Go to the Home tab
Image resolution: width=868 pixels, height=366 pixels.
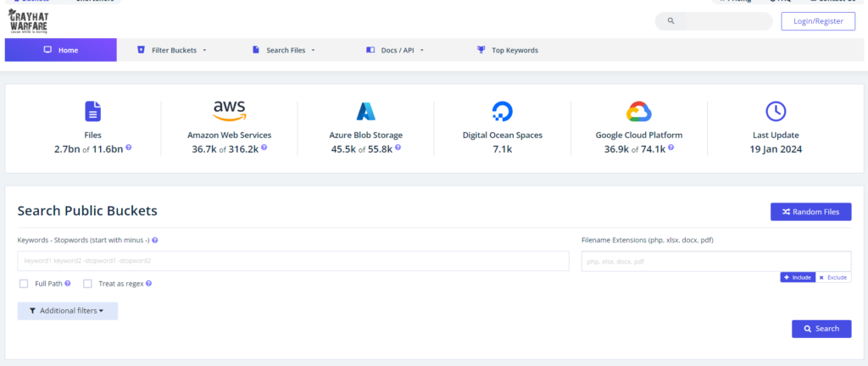point(61,50)
